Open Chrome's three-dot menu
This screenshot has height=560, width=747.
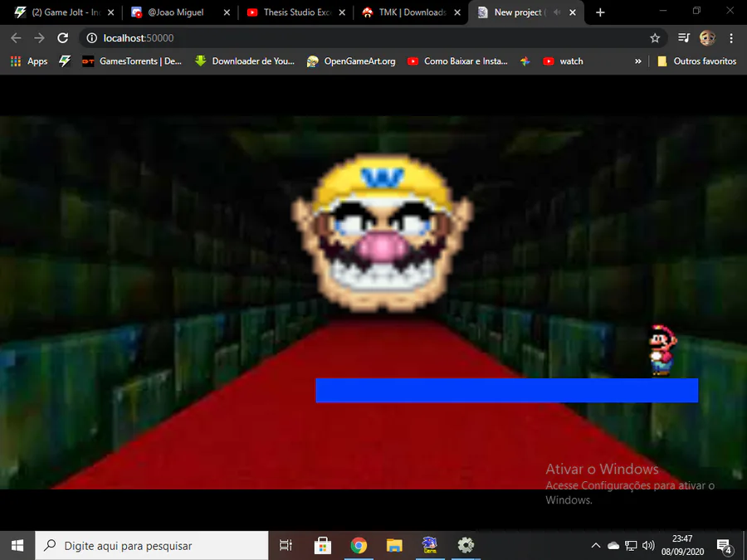point(731,38)
